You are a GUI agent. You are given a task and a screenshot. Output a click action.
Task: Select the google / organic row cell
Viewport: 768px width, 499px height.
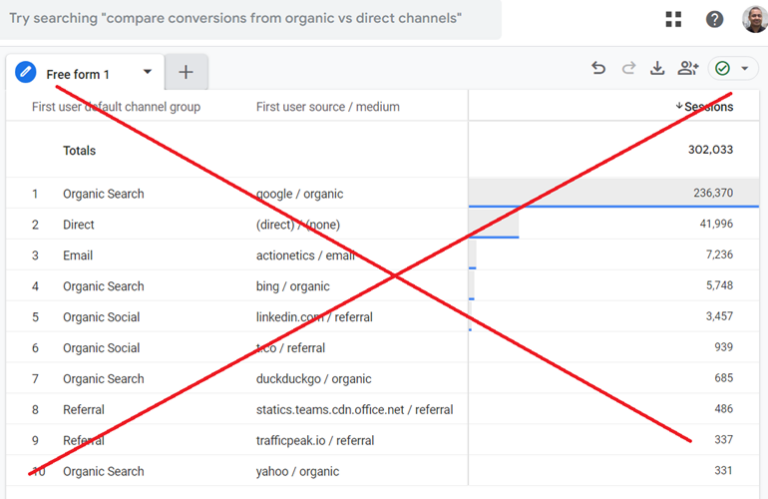301,194
